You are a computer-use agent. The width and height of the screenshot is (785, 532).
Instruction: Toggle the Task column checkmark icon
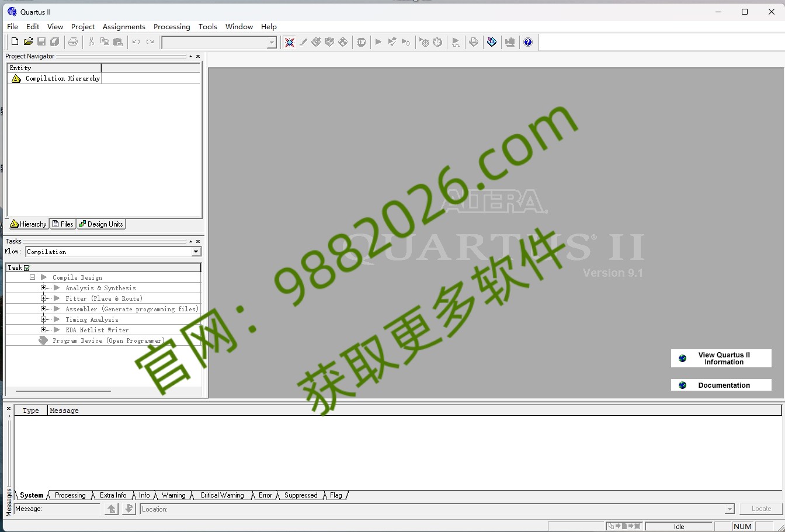coord(27,268)
